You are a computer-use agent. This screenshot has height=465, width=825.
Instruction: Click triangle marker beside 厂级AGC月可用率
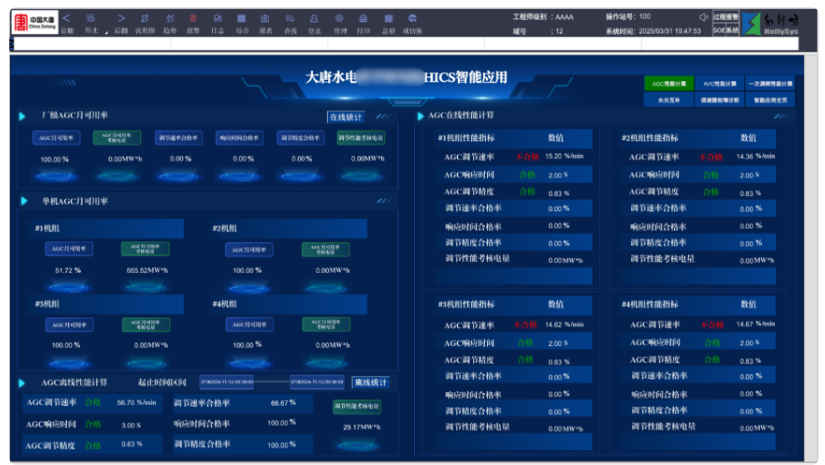tap(22, 116)
